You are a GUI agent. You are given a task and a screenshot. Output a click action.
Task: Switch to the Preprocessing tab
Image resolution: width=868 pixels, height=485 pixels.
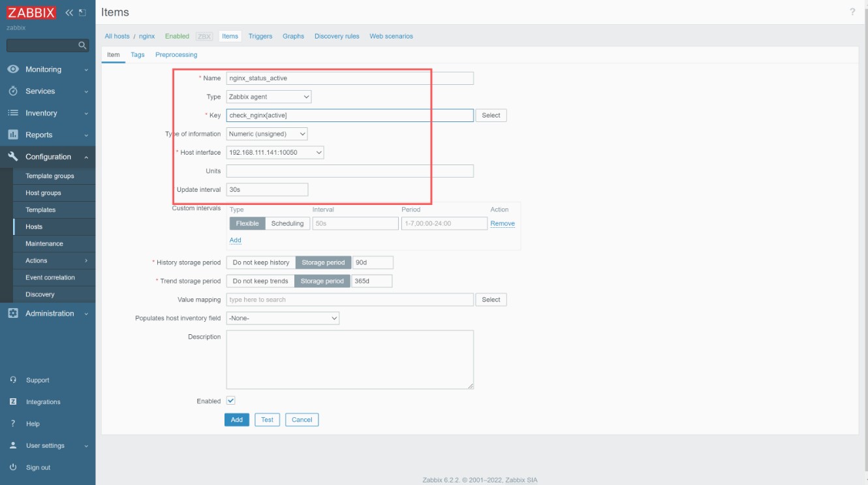click(176, 55)
